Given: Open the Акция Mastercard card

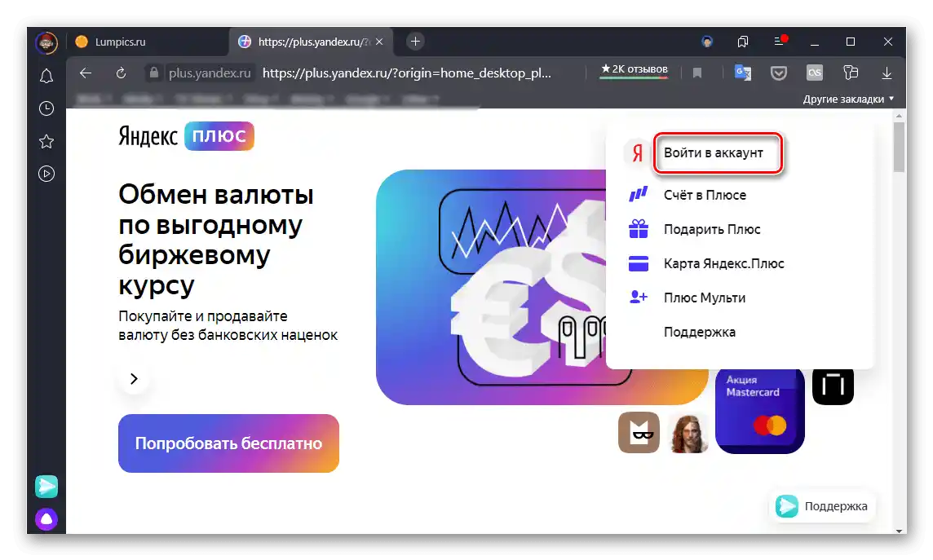Looking at the screenshot, I should [x=760, y=412].
